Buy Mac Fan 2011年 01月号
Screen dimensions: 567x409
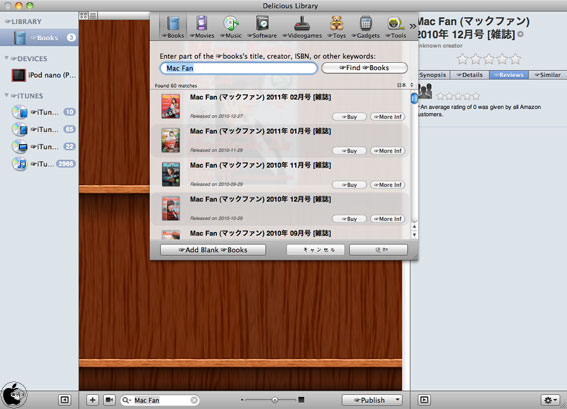(349, 151)
